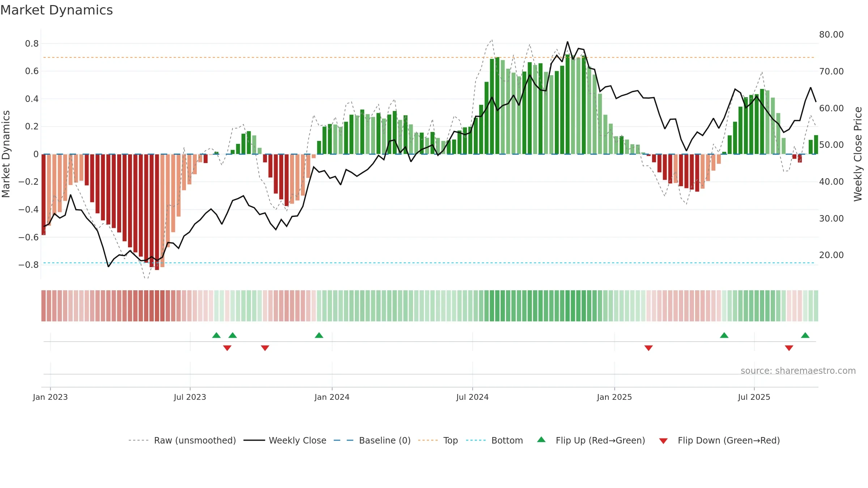Click the 0.4 left-axis tick label
The height and width of the screenshot is (488, 868).
[x=32, y=99]
